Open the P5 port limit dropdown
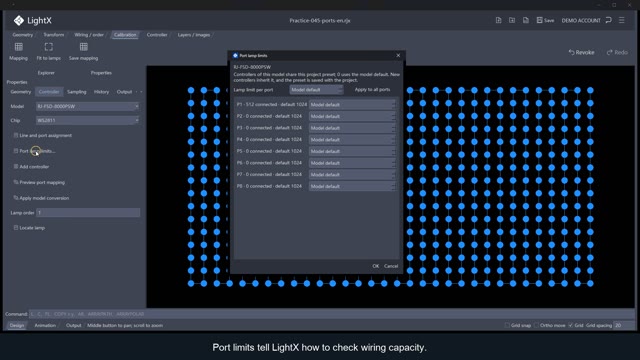The image size is (640, 360). pyautogui.click(x=352, y=151)
